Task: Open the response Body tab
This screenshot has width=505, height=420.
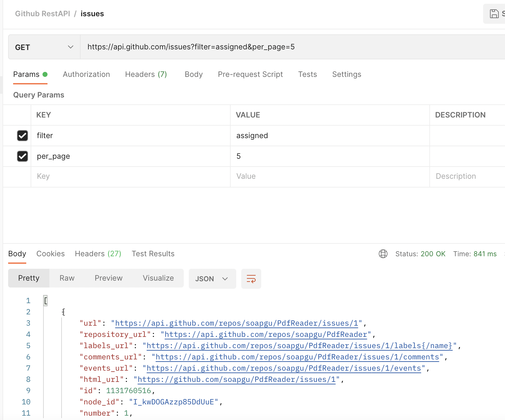Action: pyautogui.click(x=17, y=254)
